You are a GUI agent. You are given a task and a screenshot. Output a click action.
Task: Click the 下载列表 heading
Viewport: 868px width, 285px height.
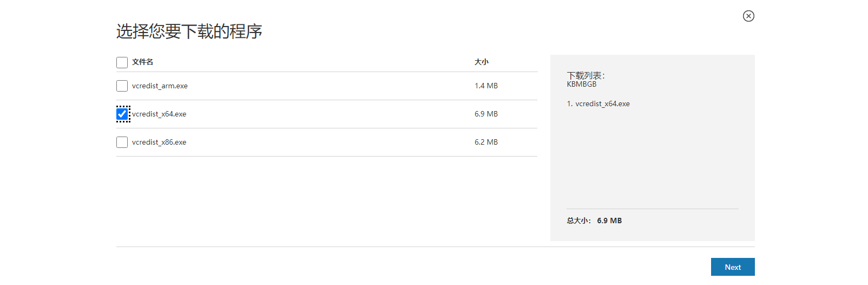point(586,76)
